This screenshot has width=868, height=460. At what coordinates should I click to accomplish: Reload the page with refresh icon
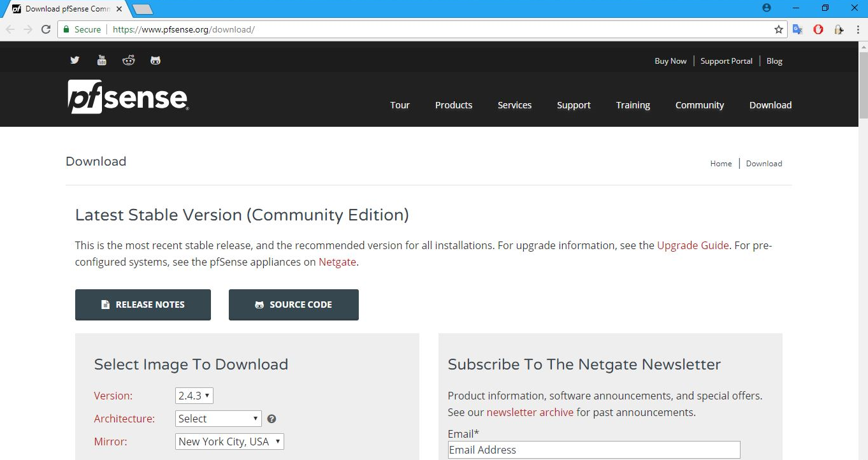[46, 29]
